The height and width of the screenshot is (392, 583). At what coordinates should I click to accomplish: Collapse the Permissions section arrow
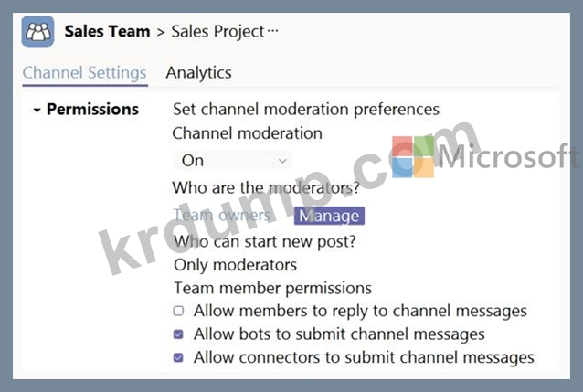point(37,110)
